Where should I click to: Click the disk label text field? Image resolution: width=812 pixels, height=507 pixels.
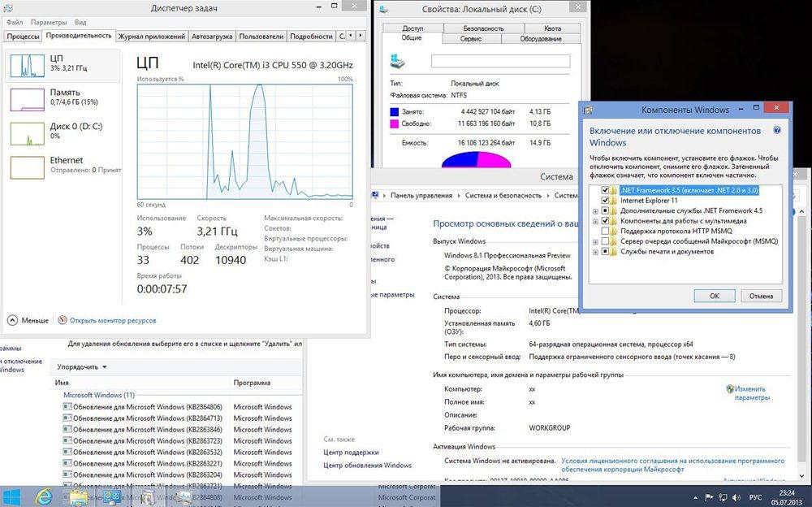tap(500, 61)
